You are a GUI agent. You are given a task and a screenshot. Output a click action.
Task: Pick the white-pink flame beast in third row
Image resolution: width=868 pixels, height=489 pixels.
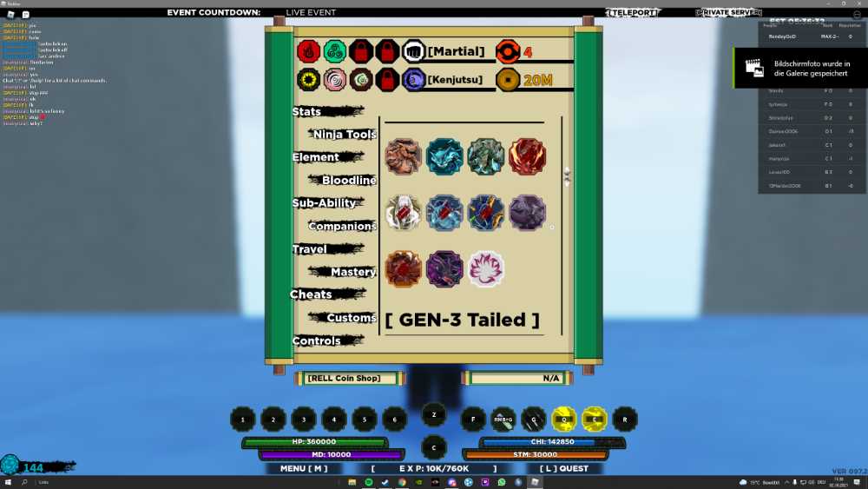coord(486,269)
